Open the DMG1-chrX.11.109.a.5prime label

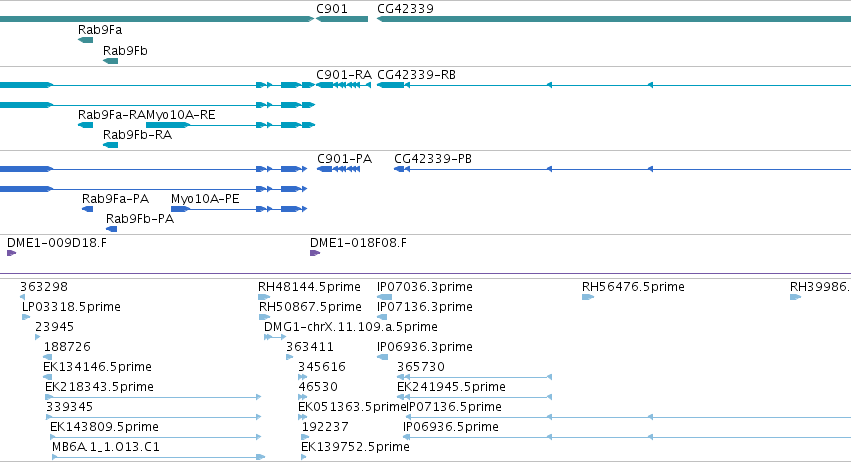click(x=351, y=327)
